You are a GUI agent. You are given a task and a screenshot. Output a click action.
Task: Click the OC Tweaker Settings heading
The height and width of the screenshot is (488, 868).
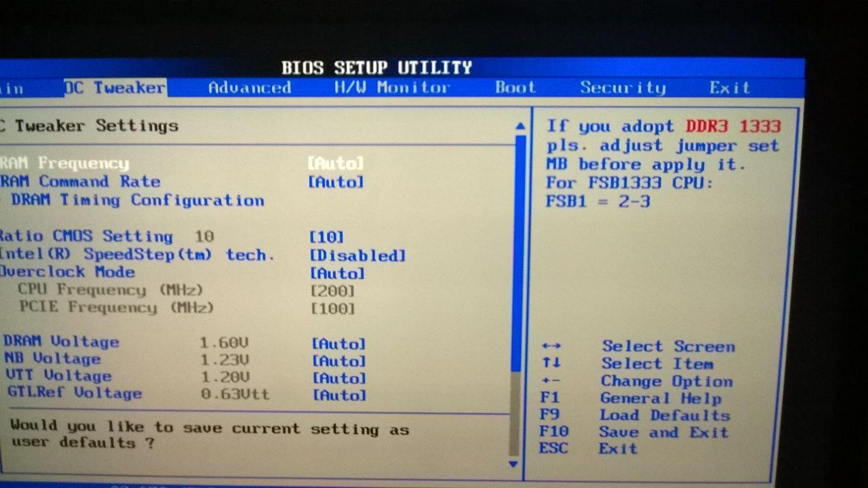click(89, 126)
